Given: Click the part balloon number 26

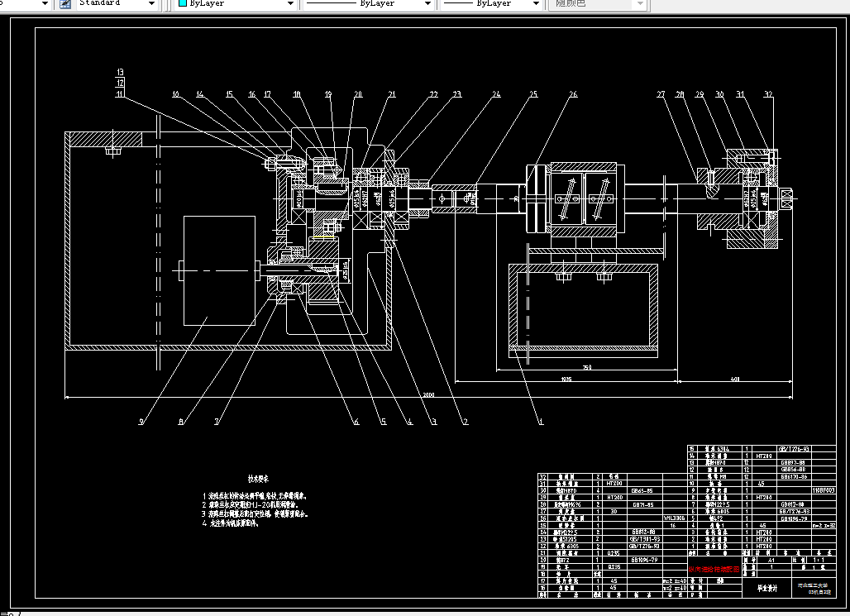Looking at the screenshot, I should (x=573, y=93).
